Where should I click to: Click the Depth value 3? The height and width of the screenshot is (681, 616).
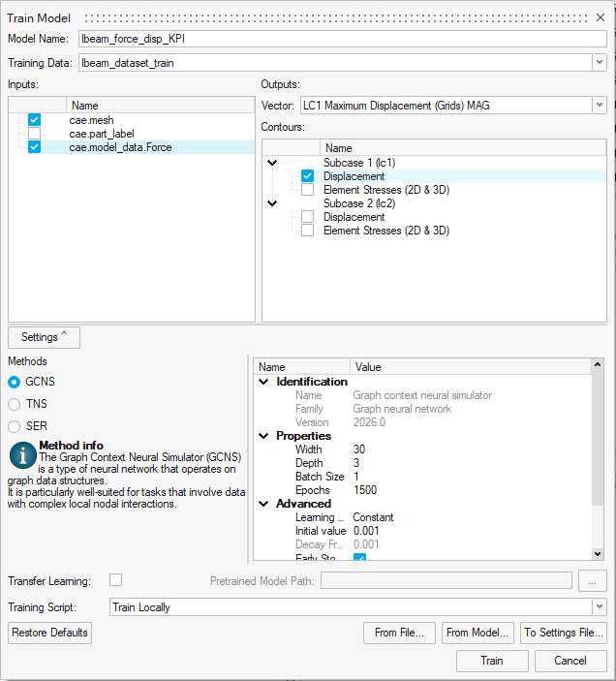356,462
